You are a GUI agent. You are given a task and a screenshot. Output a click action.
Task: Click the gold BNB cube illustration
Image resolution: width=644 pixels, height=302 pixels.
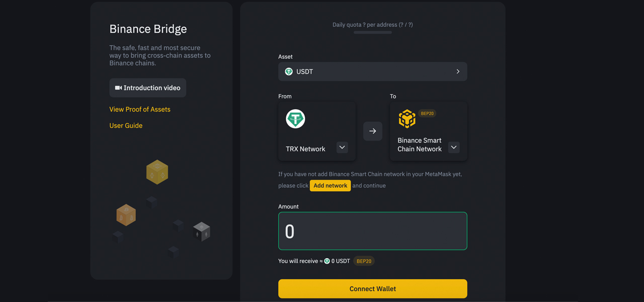pyautogui.click(x=157, y=172)
